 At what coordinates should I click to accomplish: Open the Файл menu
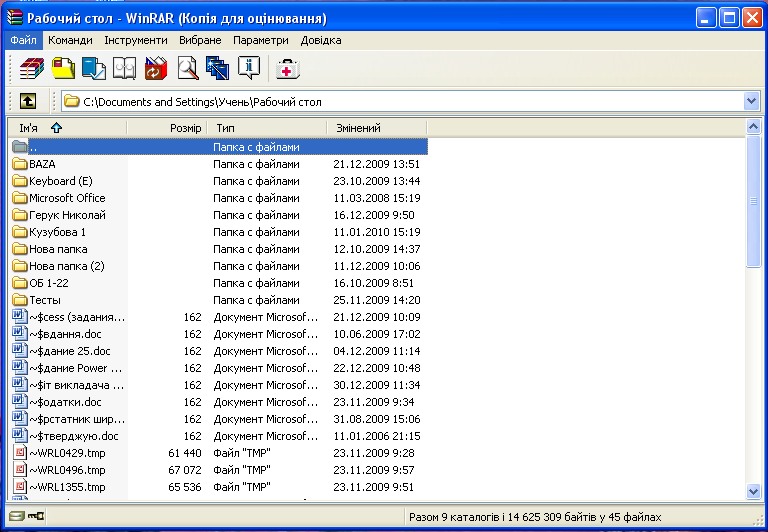tap(24, 40)
